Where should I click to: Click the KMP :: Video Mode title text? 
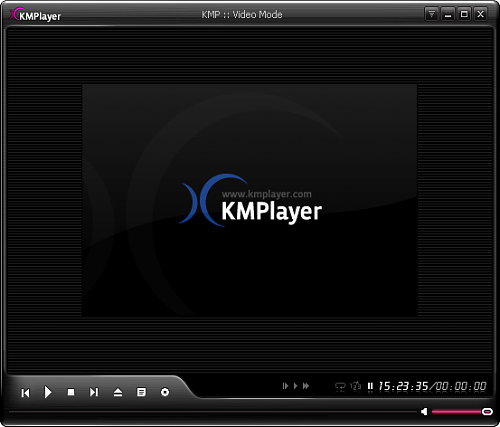tap(242, 15)
